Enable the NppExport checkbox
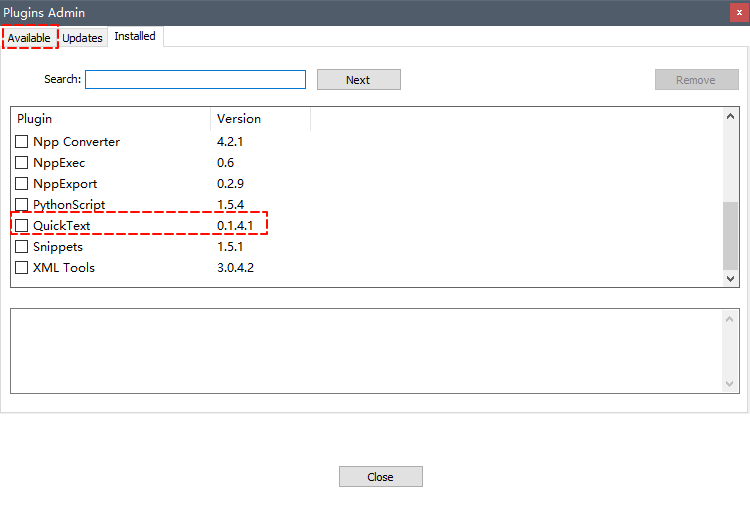The width and height of the screenshot is (750, 514). tap(22, 184)
